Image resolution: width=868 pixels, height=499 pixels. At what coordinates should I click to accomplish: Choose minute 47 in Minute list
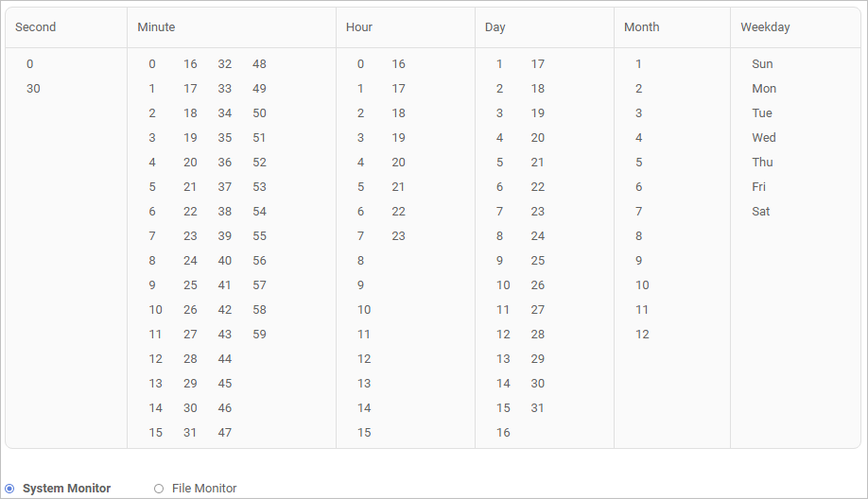(x=225, y=433)
